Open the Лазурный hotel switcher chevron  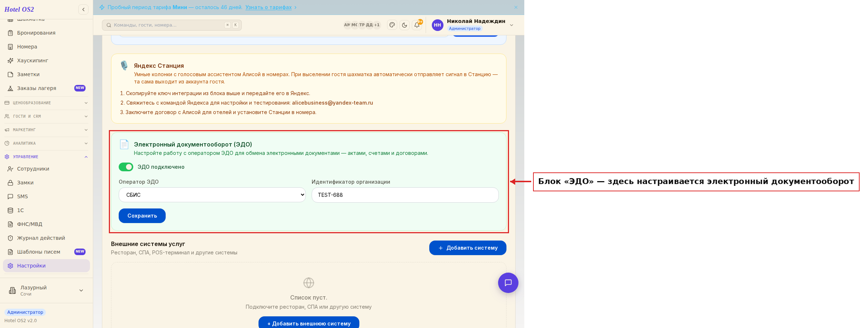[81, 290]
